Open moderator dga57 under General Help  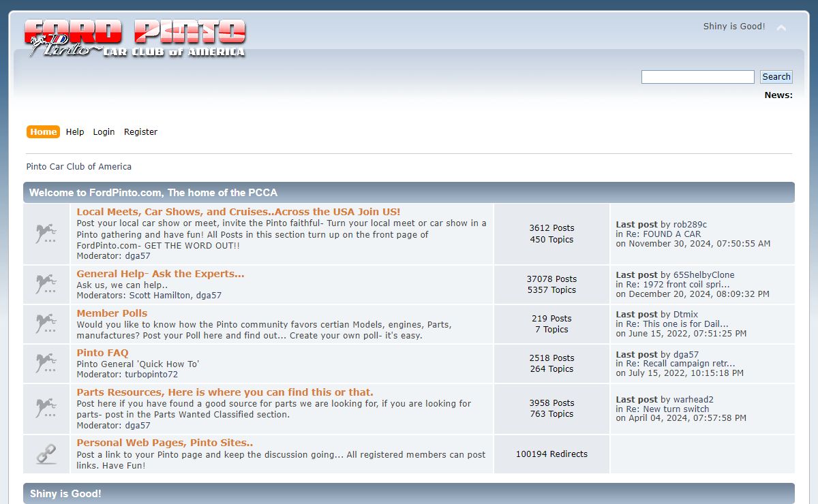[209, 296]
